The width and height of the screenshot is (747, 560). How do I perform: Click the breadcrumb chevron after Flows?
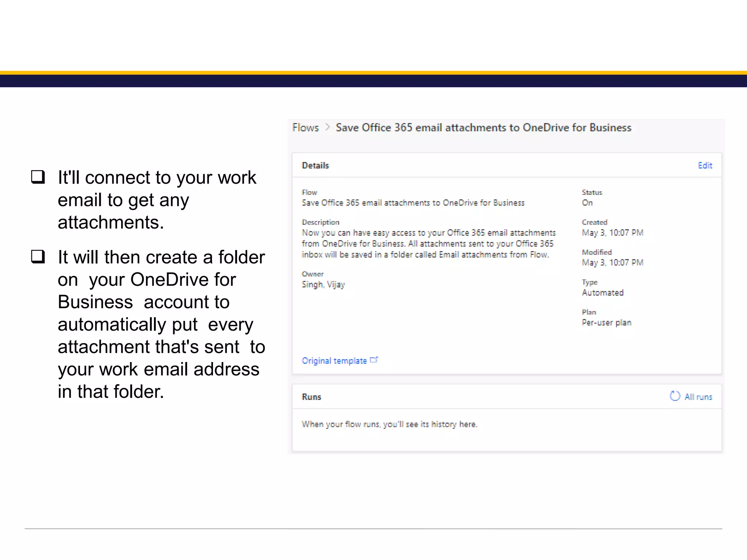pyautogui.click(x=327, y=127)
